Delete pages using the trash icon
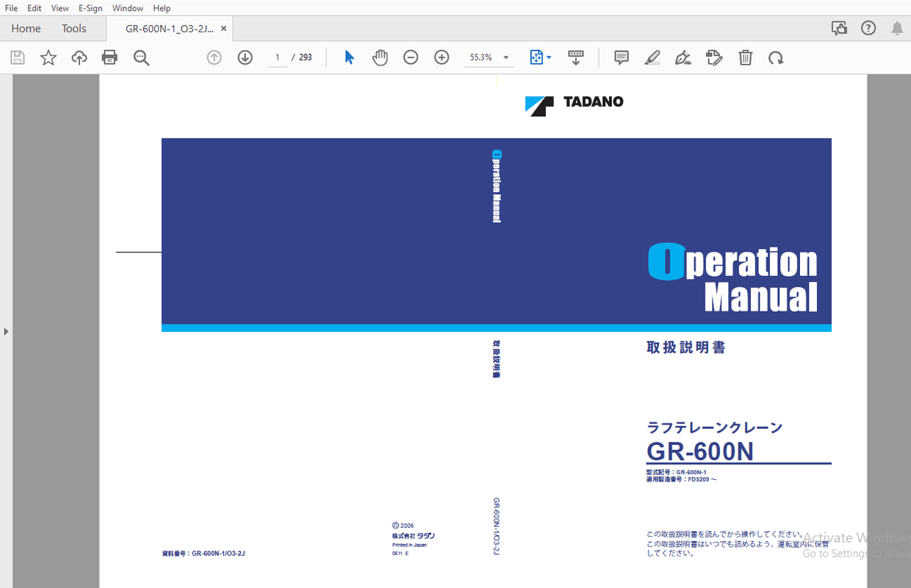Viewport: 911px width, 588px height. (745, 57)
